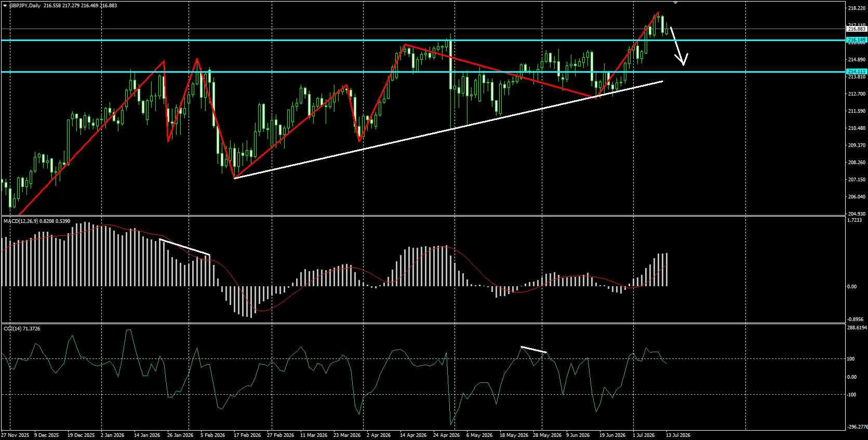Screen dimensions: 868x440
Task: Click the cyan 216.149 price label
Action: tap(857, 40)
